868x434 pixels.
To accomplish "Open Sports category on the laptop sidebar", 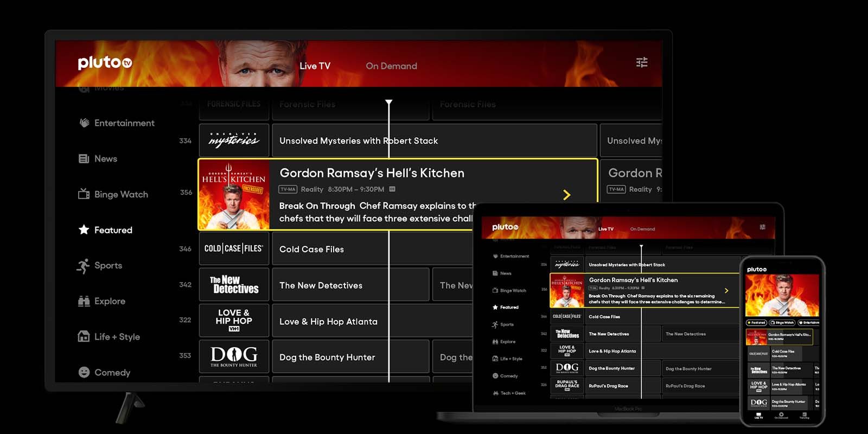I will 503,324.
